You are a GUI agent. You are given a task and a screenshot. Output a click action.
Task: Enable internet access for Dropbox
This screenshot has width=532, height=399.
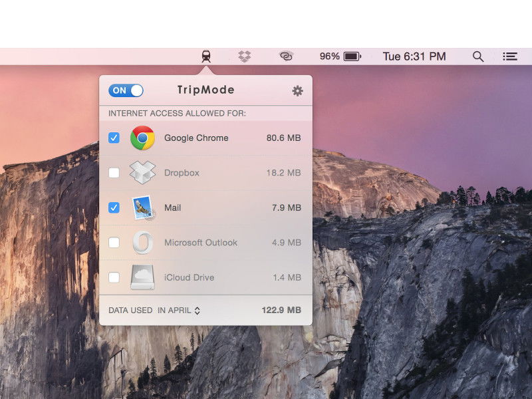click(x=114, y=173)
